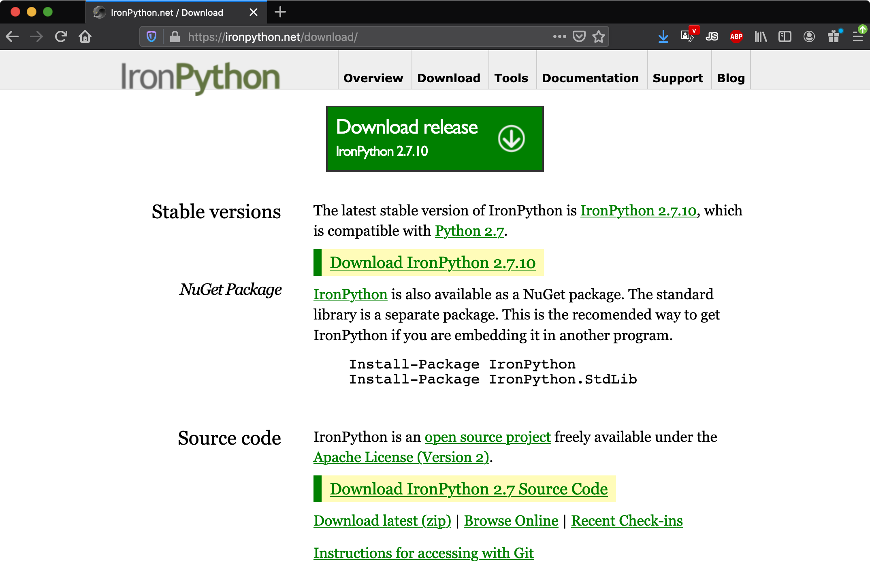Toggle the sidebar view icon
This screenshot has height=588, width=870.
(785, 37)
